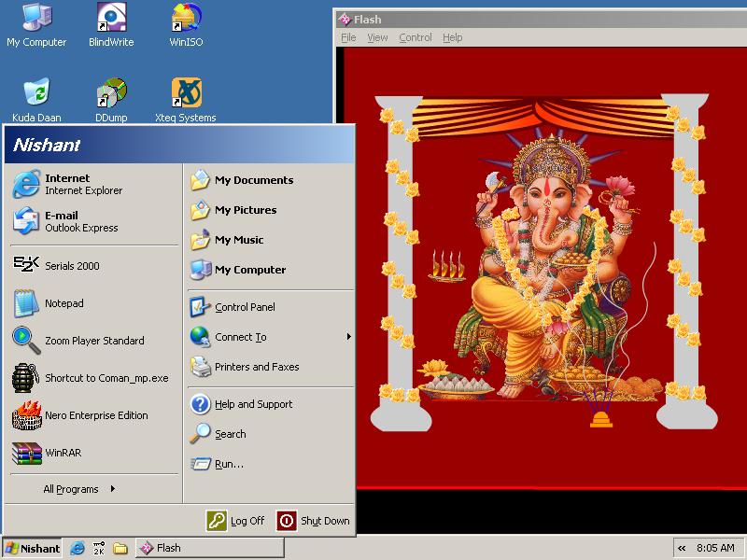
Task: Click the "Nishant" user name header
Action: [x=47, y=145]
